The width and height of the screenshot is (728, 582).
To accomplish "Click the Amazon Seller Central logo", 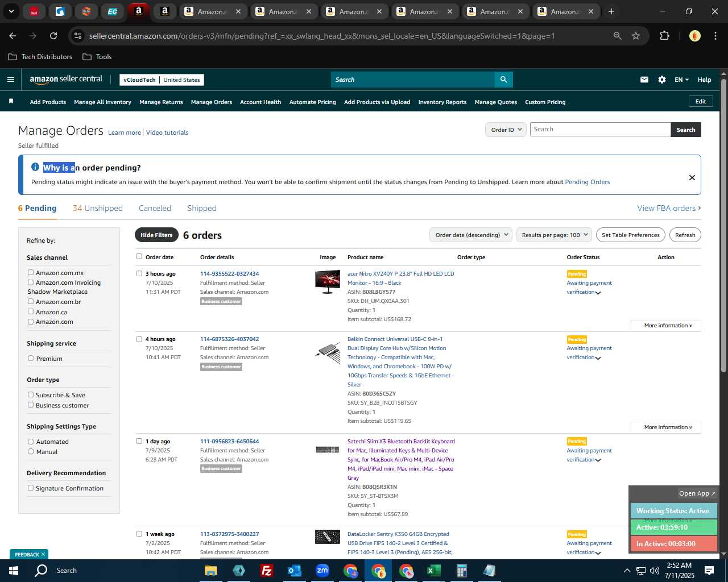I will 66,80.
